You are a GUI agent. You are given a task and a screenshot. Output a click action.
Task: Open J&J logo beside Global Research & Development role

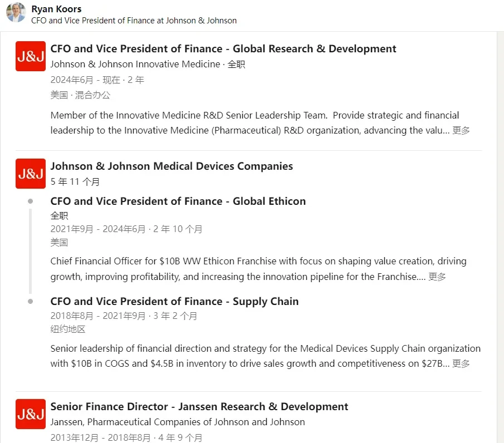[31, 56]
